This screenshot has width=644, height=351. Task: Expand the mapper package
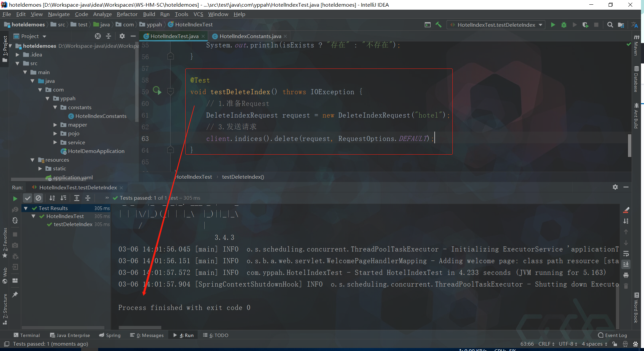pos(55,125)
